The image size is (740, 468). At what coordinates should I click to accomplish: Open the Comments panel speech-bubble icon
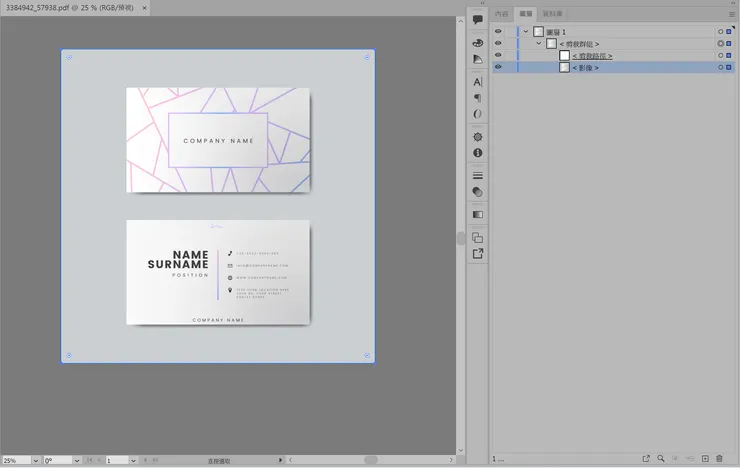point(477,20)
